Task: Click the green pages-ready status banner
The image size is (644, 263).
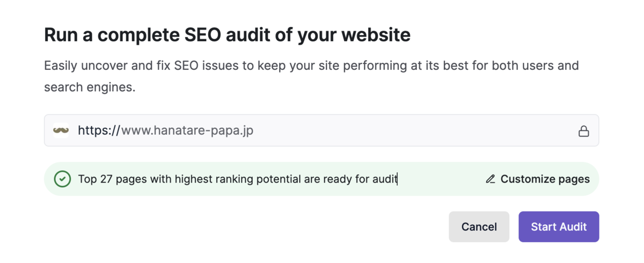Action: tap(321, 179)
